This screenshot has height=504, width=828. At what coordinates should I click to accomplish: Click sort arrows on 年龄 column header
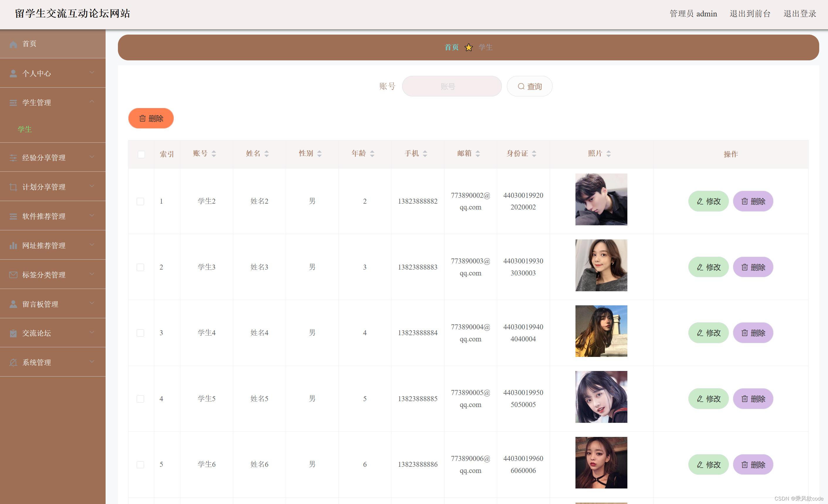(x=372, y=154)
